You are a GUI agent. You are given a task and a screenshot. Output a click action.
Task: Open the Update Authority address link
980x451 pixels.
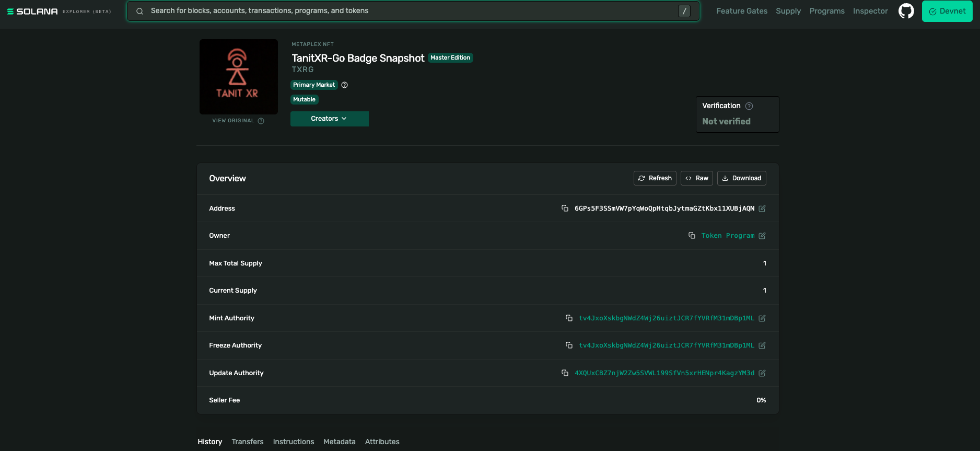point(664,373)
